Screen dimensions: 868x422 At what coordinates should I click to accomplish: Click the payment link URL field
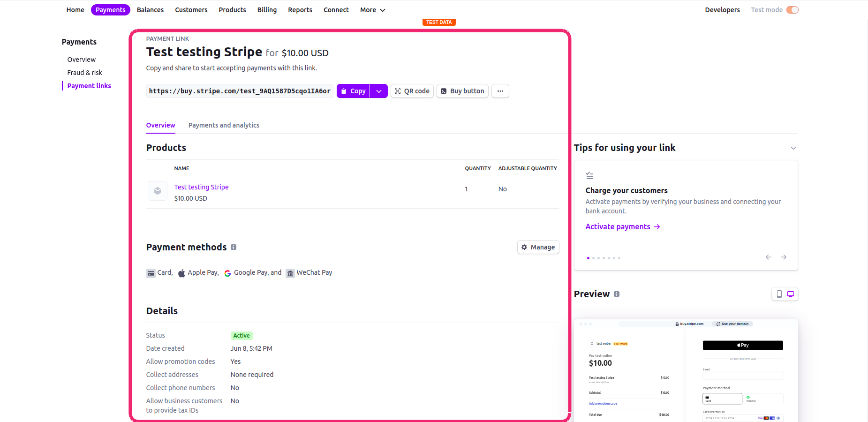pyautogui.click(x=240, y=91)
